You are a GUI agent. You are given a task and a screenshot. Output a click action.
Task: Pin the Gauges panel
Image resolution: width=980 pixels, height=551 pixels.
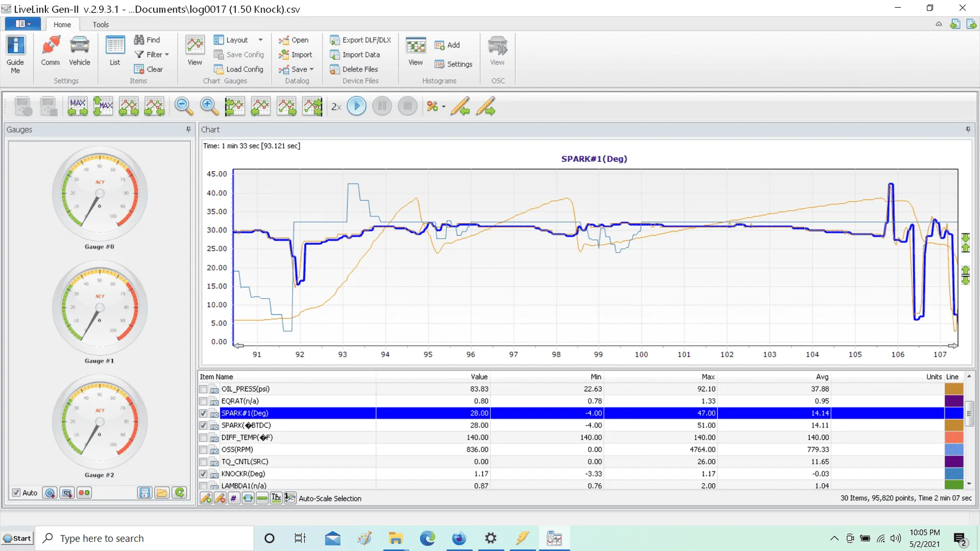tap(188, 129)
